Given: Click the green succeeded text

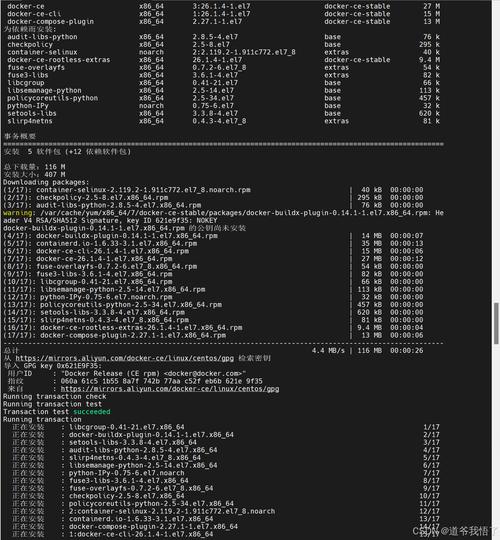Looking at the screenshot, I should point(92,412).
